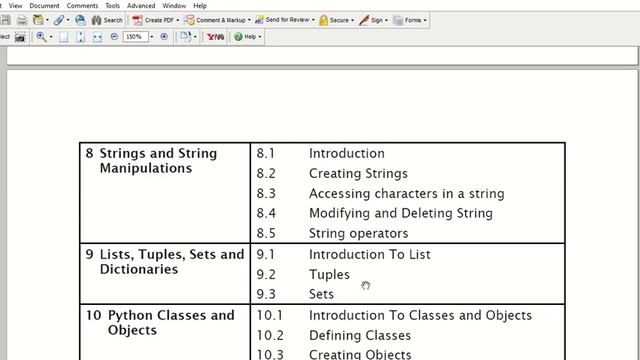The image size is (640, 360).
Task: Click the 'Defining Classes' entry
Action: (360, 335)
